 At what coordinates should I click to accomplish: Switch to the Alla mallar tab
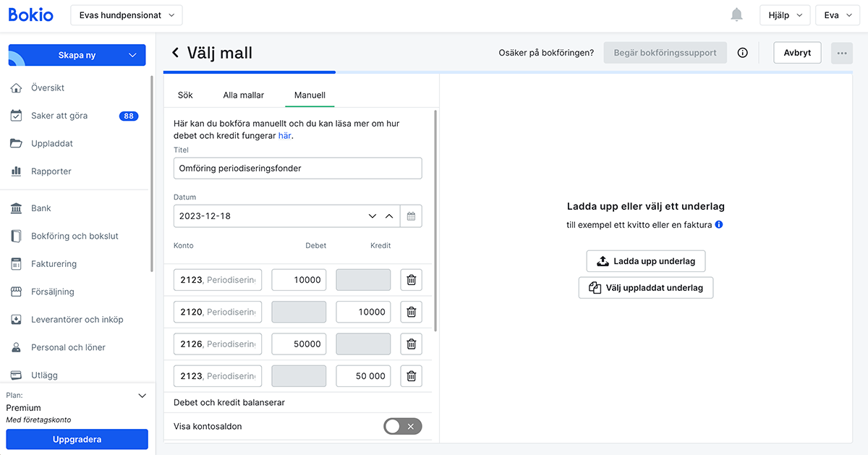(242, 95)
